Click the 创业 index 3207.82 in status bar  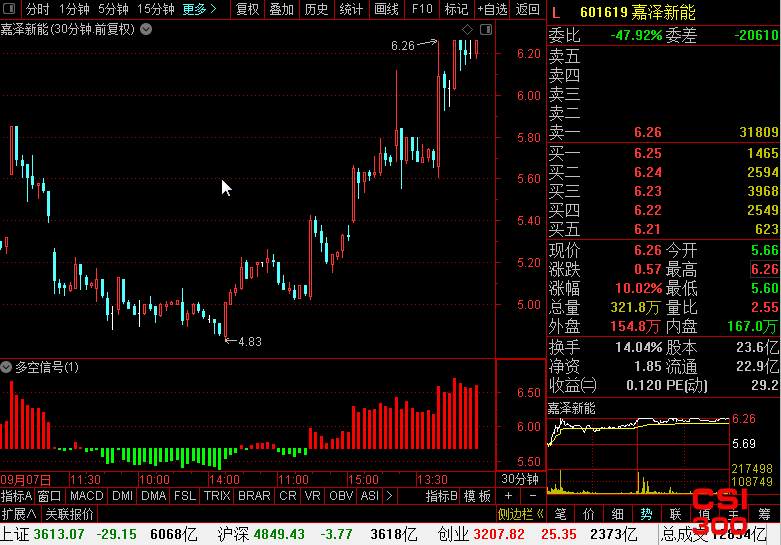(x=499, y=535)
